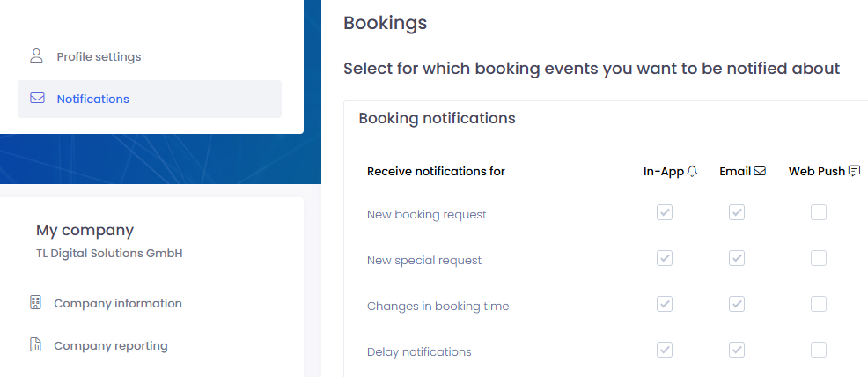Toggle In-App for Delay notifications
Screen dimensions: 868x377
click(x=665, y=350)
